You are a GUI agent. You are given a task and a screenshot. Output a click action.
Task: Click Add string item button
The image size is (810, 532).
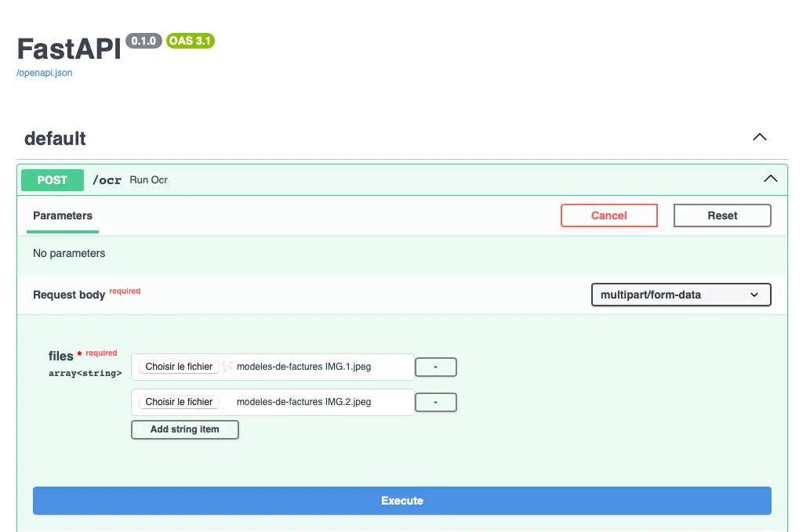[x=184, y=429]
